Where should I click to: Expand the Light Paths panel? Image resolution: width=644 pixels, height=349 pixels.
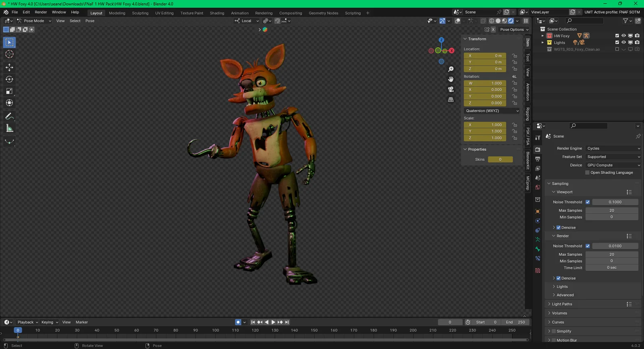tap(561, 304)
